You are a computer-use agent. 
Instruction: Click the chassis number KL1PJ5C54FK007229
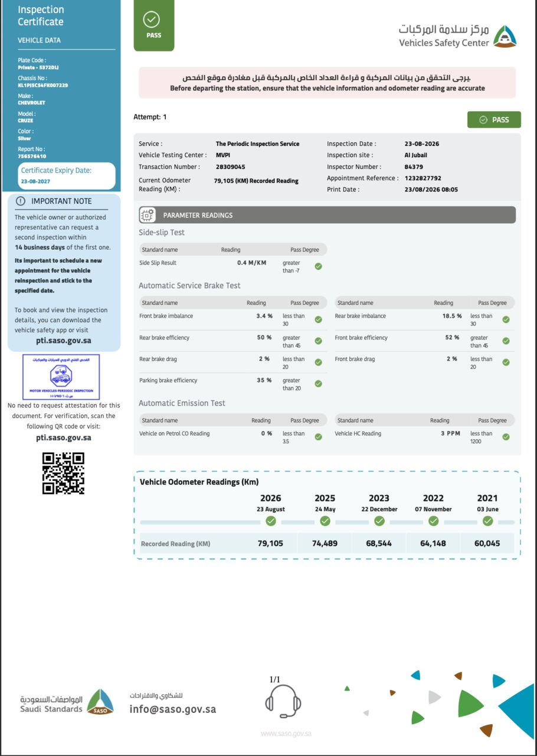pos(43,85)
